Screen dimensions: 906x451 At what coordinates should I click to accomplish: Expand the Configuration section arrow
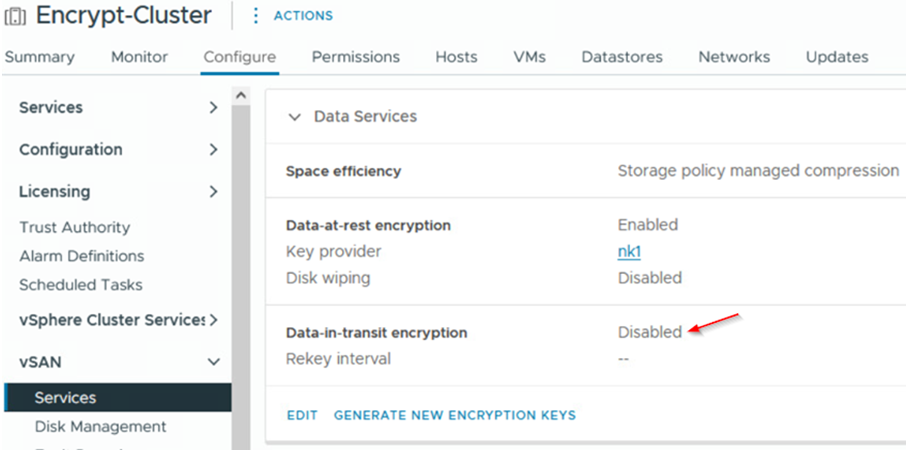click(x=214, y=150)
